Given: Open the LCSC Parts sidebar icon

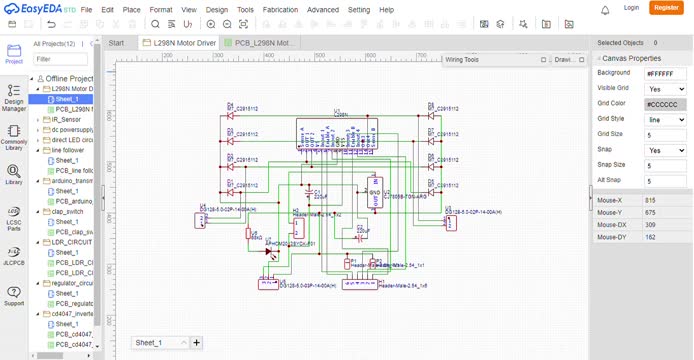Looking at the screenshot, I should [x=14, y=219].
